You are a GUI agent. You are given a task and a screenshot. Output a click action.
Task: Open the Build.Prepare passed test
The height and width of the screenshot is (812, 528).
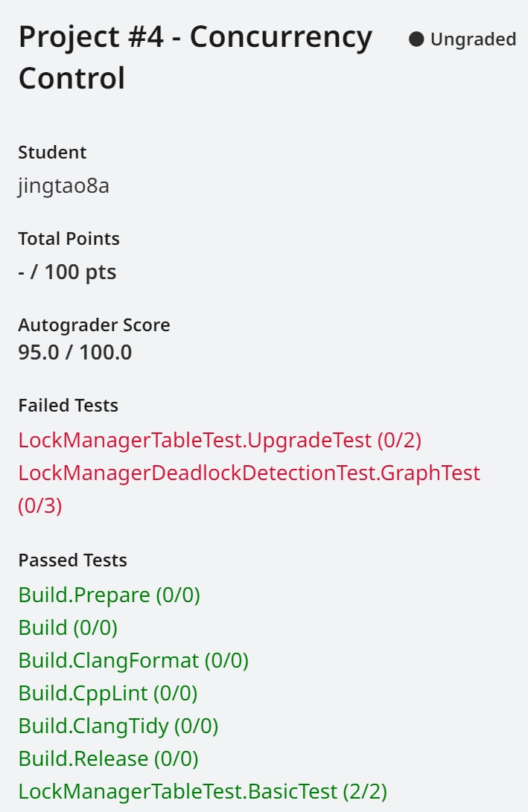pos(109,595)
